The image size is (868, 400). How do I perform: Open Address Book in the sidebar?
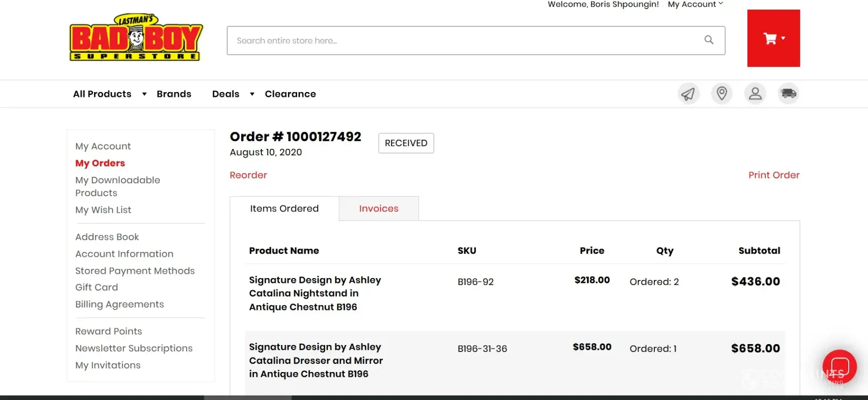pos(107,237)
